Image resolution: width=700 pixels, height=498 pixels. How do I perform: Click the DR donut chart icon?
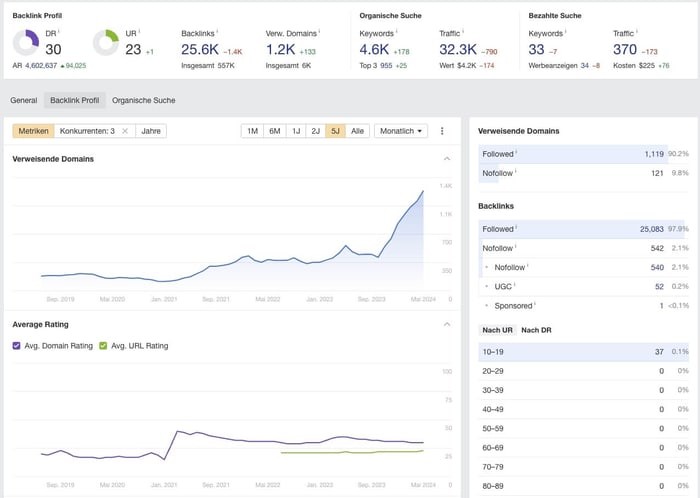click(25, 42)
